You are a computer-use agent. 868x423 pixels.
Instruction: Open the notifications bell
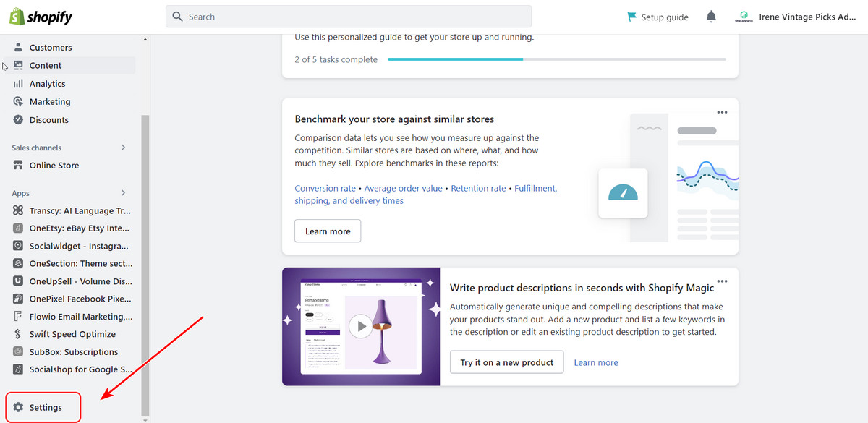click(711, 17)
